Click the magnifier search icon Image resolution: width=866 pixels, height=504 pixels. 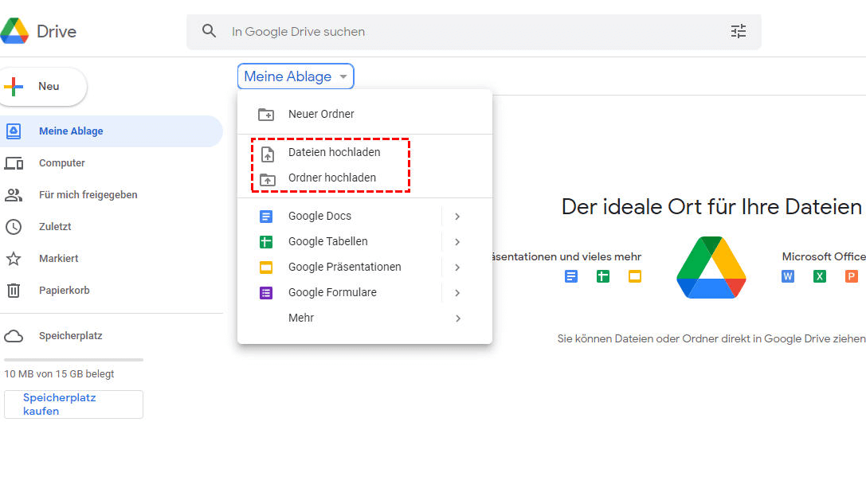point(210,32)
